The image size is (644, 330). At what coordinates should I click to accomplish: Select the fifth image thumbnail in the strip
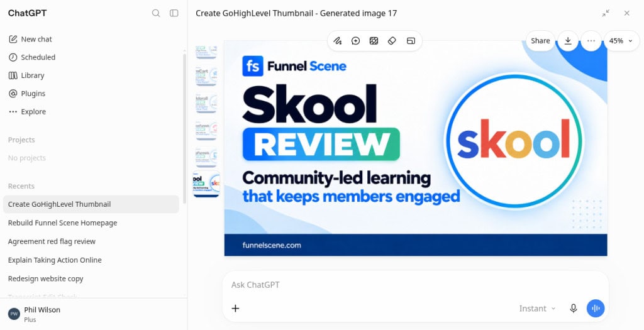[206, 157]
